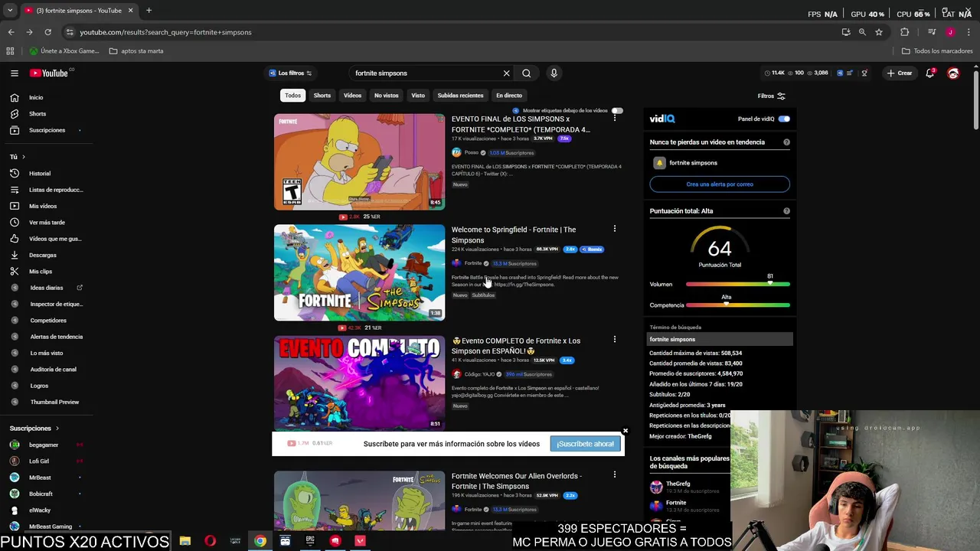Open the Filtros options on the right
The image size is (980, 551).
(771, 96)
